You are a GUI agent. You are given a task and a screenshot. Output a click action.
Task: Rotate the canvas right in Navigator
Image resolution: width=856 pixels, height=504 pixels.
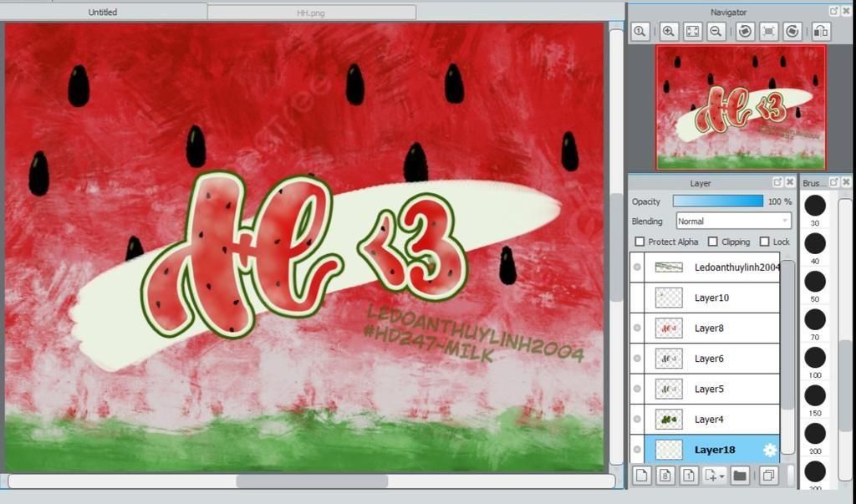(792, 32)
